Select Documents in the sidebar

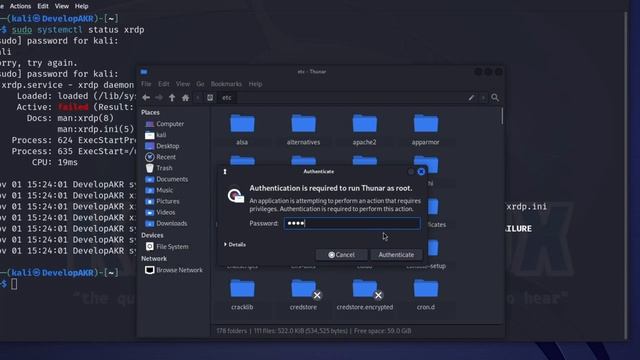[x=167, y=179]
